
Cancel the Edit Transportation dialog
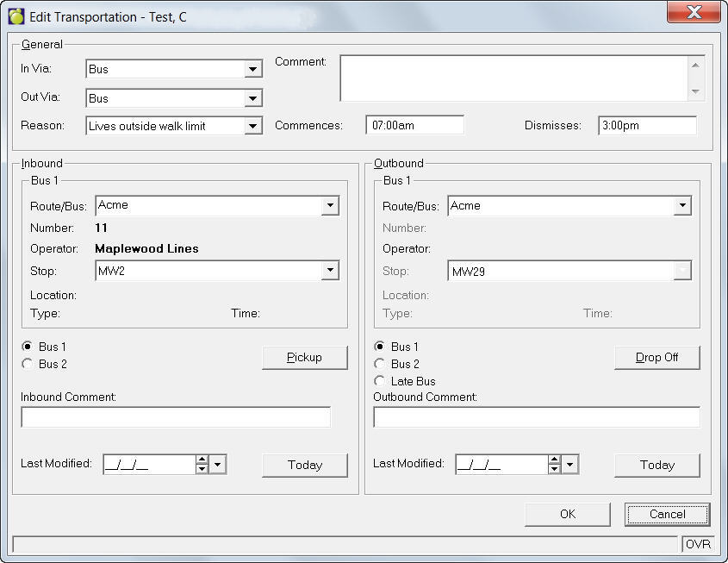pyautogui.click(x=667, y=514)
